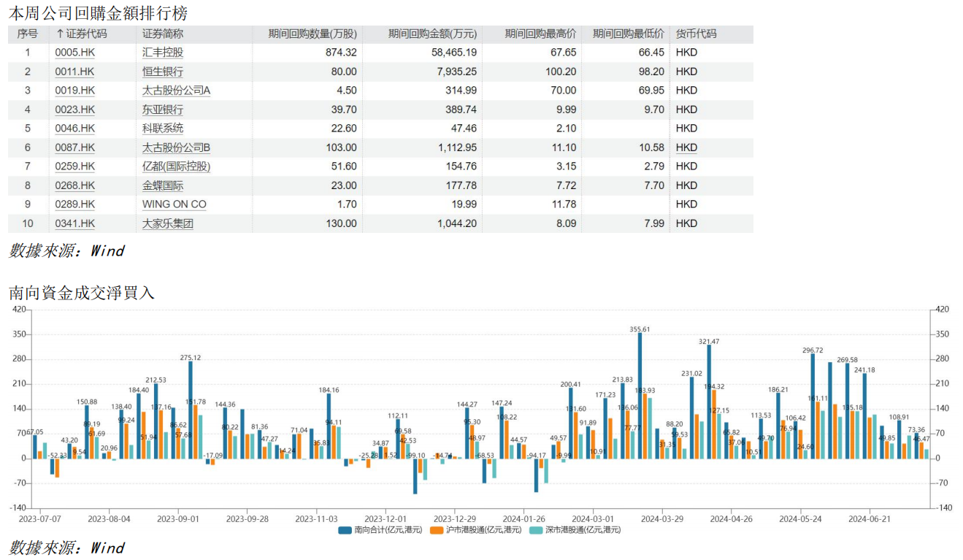
Task: Click x-axis date 2024-03-29
Action: pyautogui.click(x=662, y=518)
